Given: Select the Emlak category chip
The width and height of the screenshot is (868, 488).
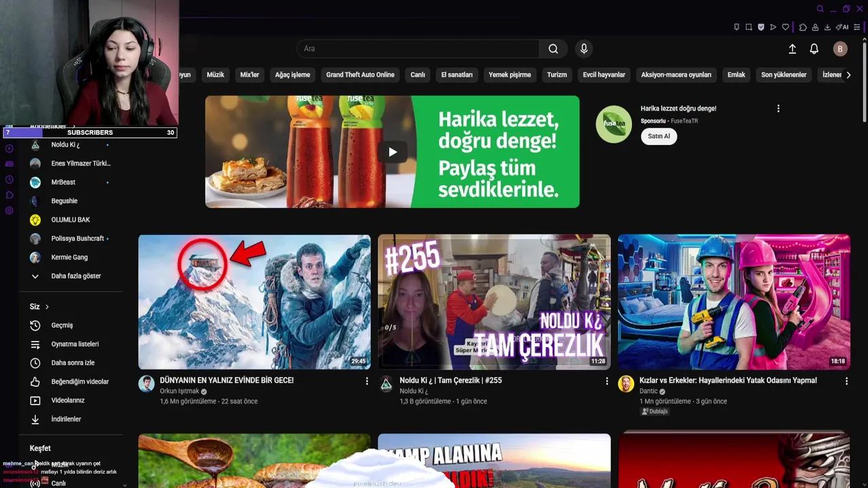Looking at the screenshot, I should pos(736,75).
